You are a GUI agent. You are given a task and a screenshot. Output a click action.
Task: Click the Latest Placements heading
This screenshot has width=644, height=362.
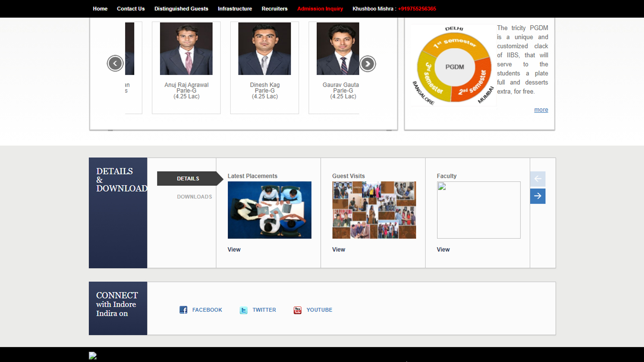(253, 176)
